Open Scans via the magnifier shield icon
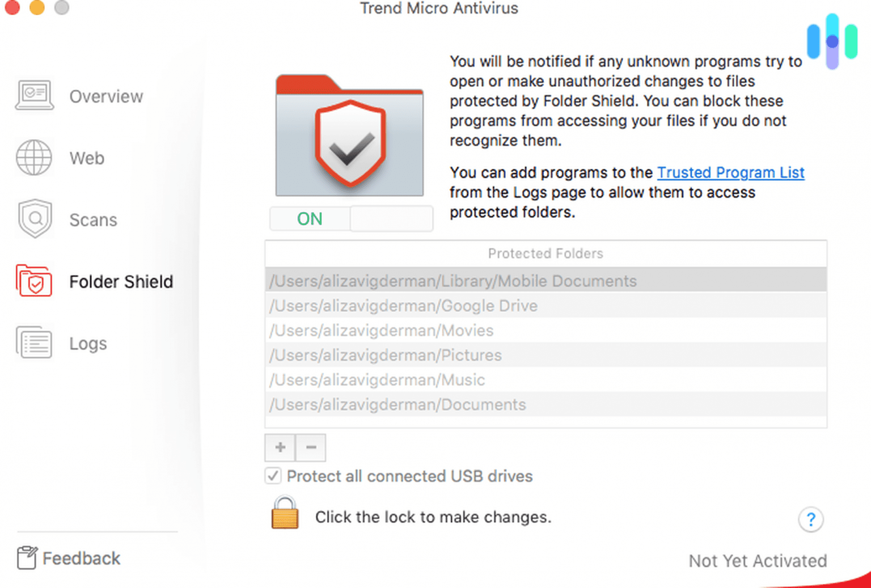The image size is (871, 588). pos(34,219)
